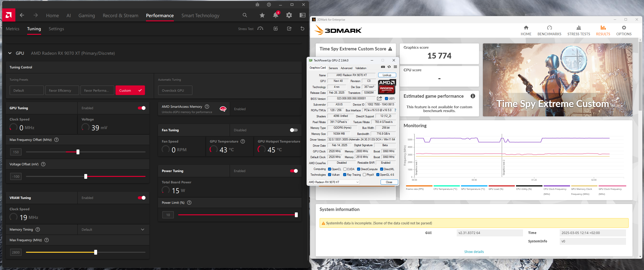Image resolution: width=644 pixels, height=270 pixels.
Task: Open Adrenalin settings gear
Action: (x=289, y=15)
